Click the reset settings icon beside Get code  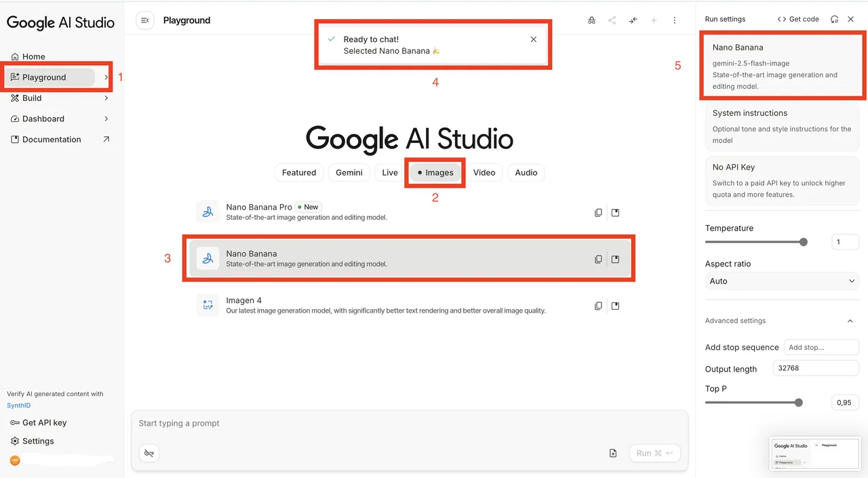click(x=834, y=19)
